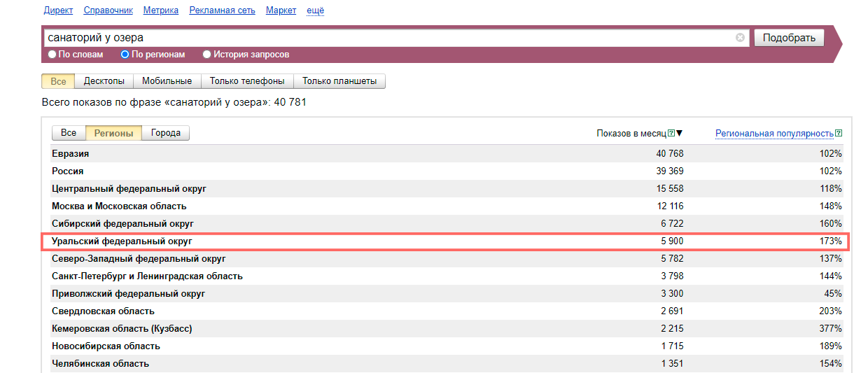
Task: Click Уральский федеральный округ row
Action: click(446, 241)
